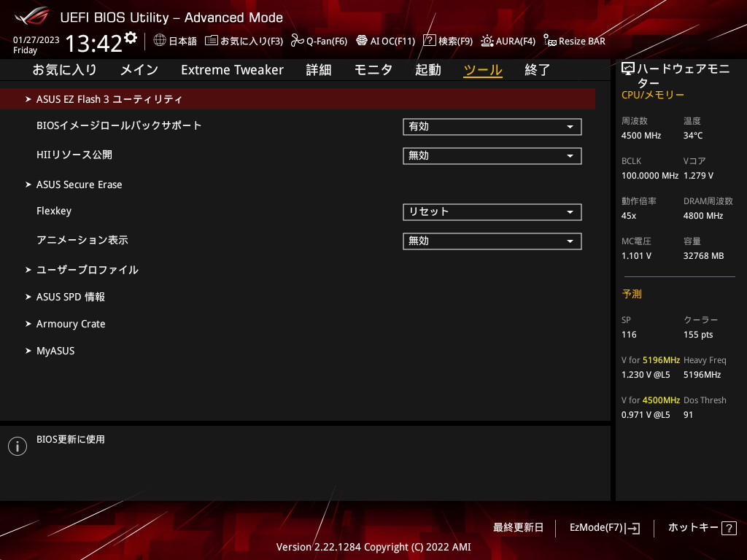Open the clock settings gear icon
Screen dimensions: 747x560
point(131,37)
